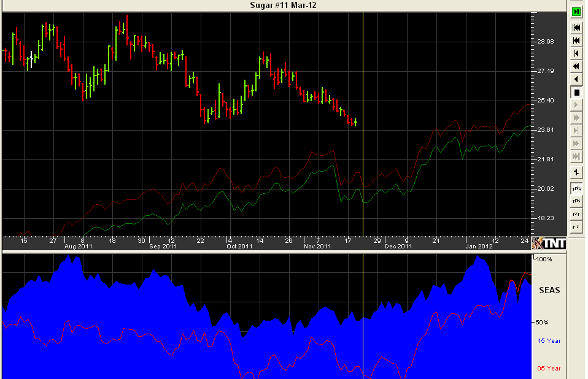
Task: Click single-arrow with bar step back icon
Action: [x=576, y=53]
